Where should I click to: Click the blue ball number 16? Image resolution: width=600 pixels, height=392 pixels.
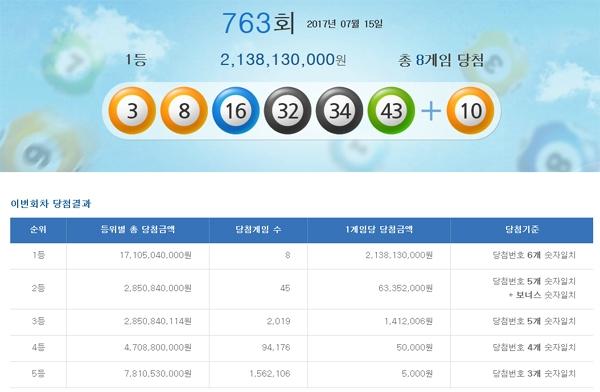coord(236,111)
